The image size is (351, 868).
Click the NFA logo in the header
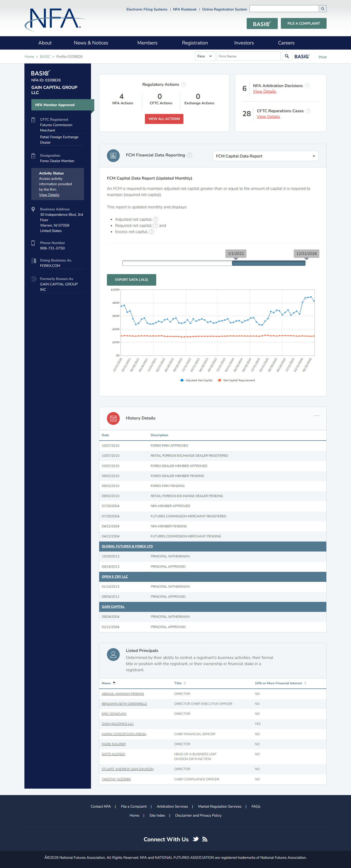point(55,20)
